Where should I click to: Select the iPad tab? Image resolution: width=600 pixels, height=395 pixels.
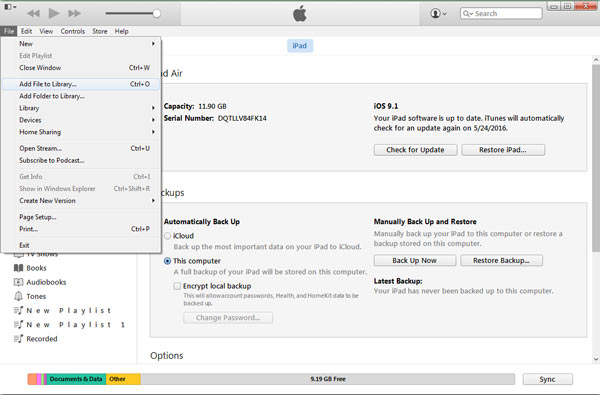(300, 46)
